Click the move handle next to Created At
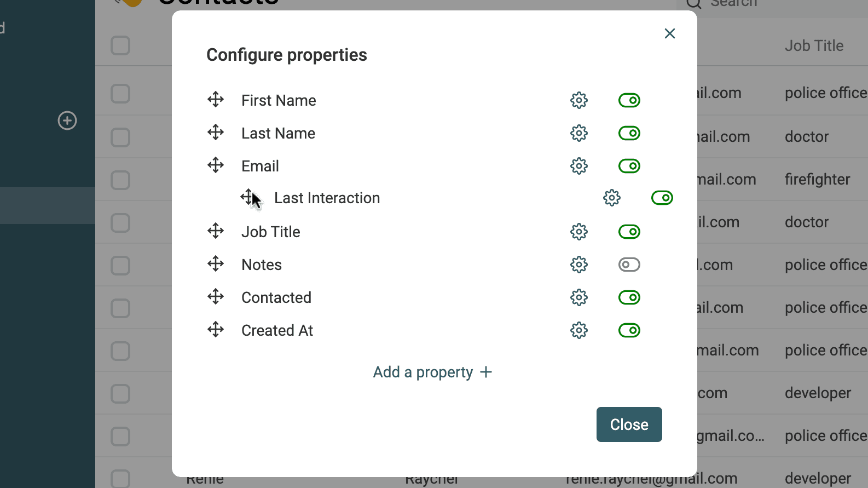The width and height of the screenshot is (868, 488). click(215, 330)
